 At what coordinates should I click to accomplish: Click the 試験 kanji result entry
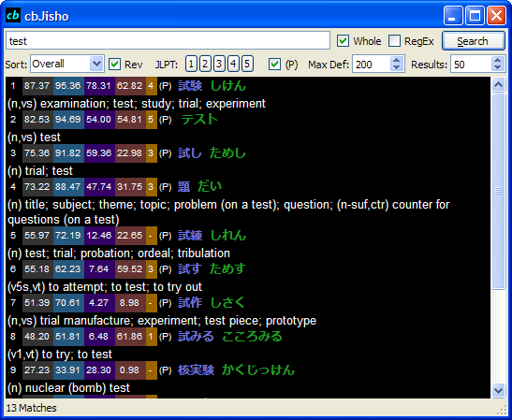click(190, 86)
